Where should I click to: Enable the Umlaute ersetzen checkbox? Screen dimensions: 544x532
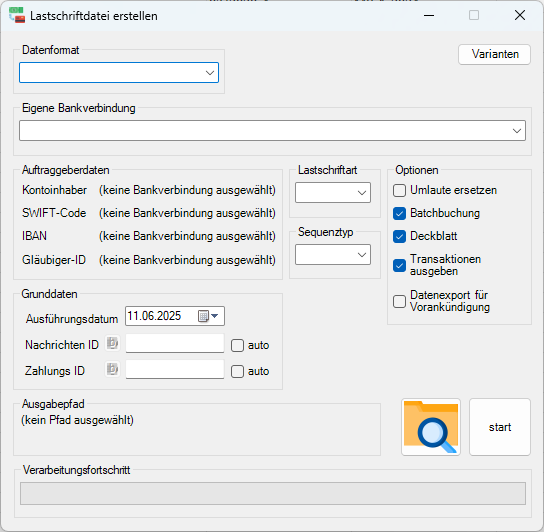pos(399,191)
